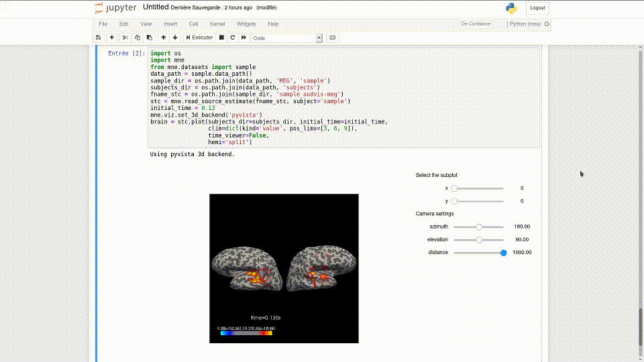Click the Logout button
Viewport: 644px width, 362px height.
(x=537, y=8)
